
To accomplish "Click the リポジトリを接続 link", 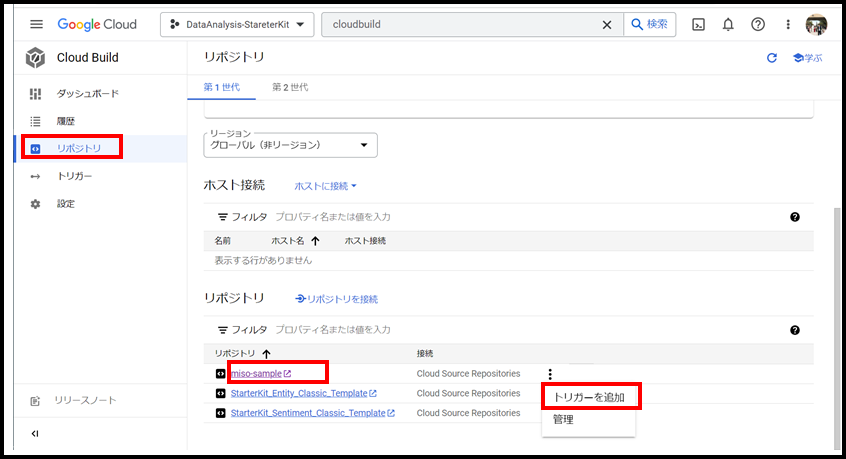I will coord(337,299).
